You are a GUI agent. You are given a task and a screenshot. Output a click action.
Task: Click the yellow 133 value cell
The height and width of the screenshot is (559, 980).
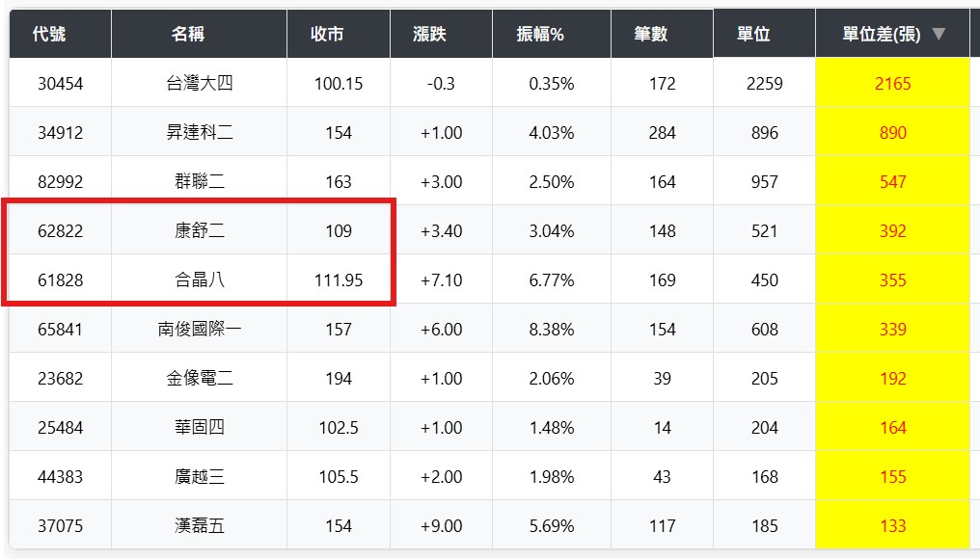click(x=892, y=526)
